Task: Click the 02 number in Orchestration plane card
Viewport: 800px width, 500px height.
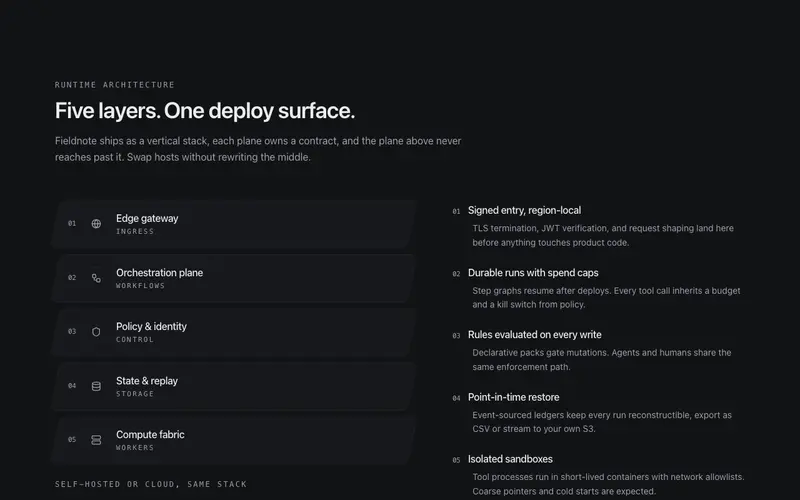Action: pyautogui.click(x=72, y=278)
